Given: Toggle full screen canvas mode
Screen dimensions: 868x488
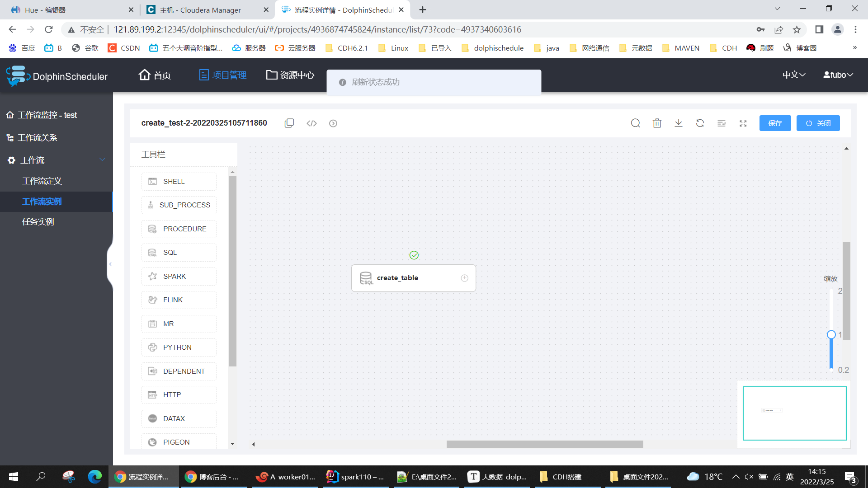Looking at the screenshot, I should point(743,123).
